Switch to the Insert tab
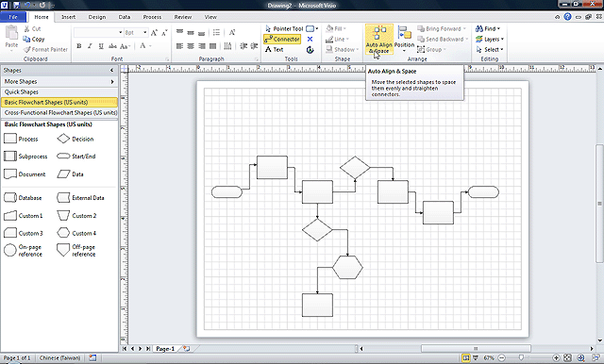 pyautogui.click(x=68, y=17)
